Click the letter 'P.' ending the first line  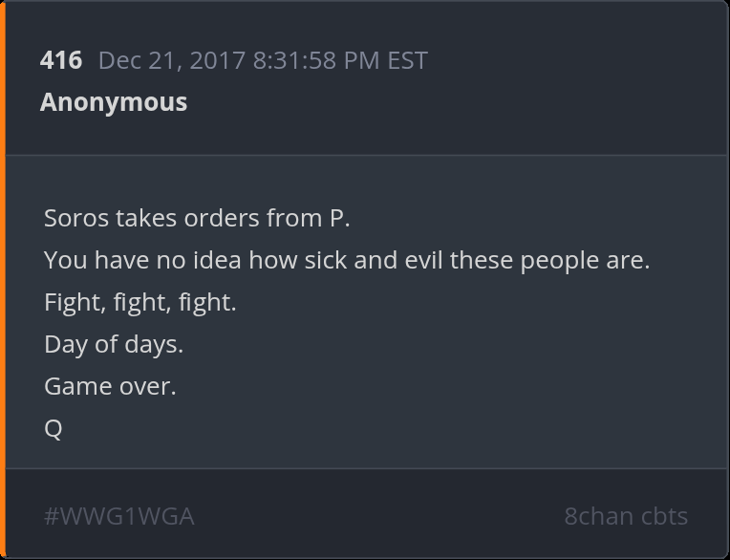click(x=340, y=218)
